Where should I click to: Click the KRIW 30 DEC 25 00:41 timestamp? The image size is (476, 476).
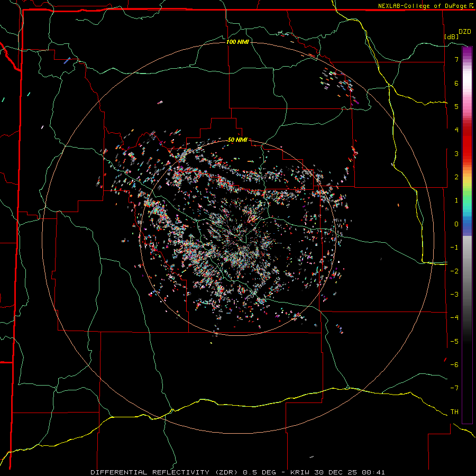click(x=337, y=472)
